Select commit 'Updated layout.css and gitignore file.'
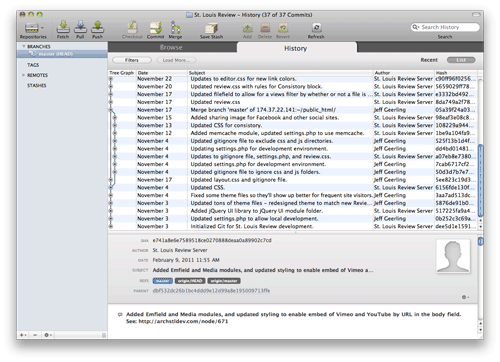 [293, 180]
